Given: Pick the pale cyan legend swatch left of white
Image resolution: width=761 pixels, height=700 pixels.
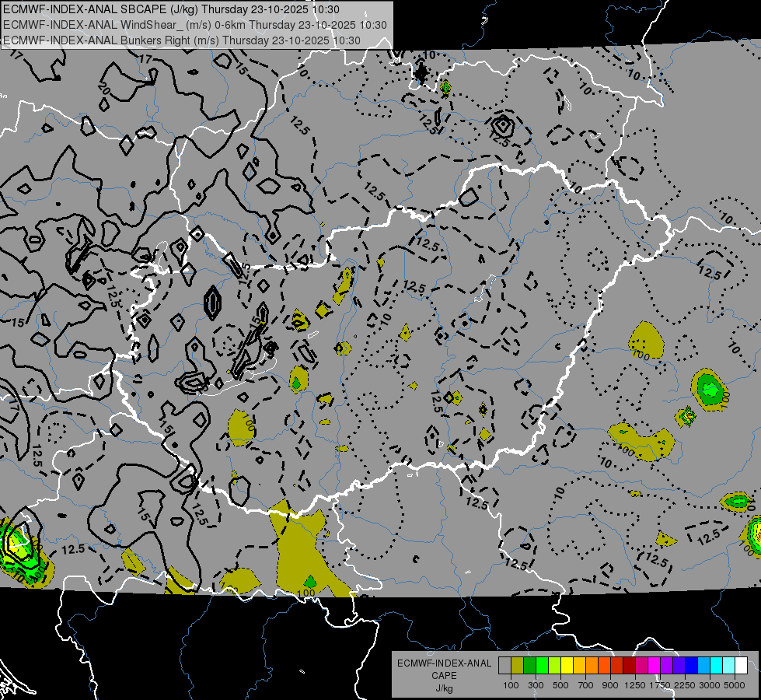Looking at the screenshot, I should (x=729, y=666).
